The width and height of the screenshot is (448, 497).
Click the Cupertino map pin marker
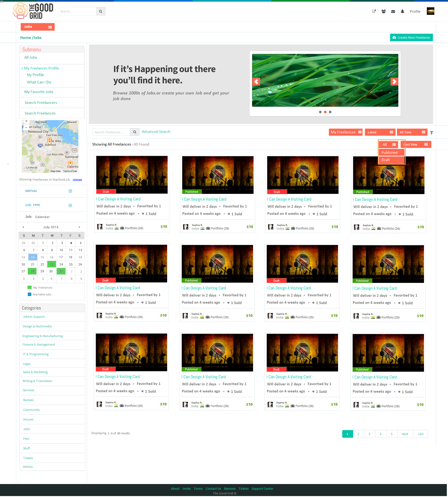70,163
